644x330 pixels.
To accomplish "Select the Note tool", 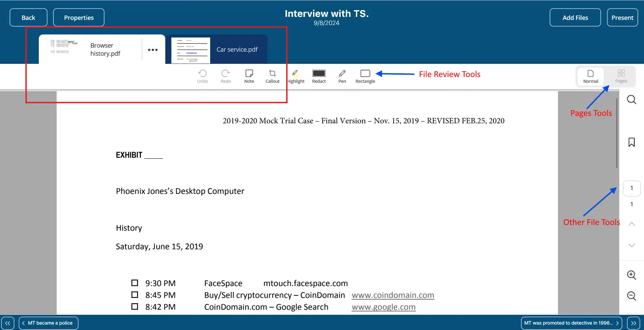I will pos(249,76).
